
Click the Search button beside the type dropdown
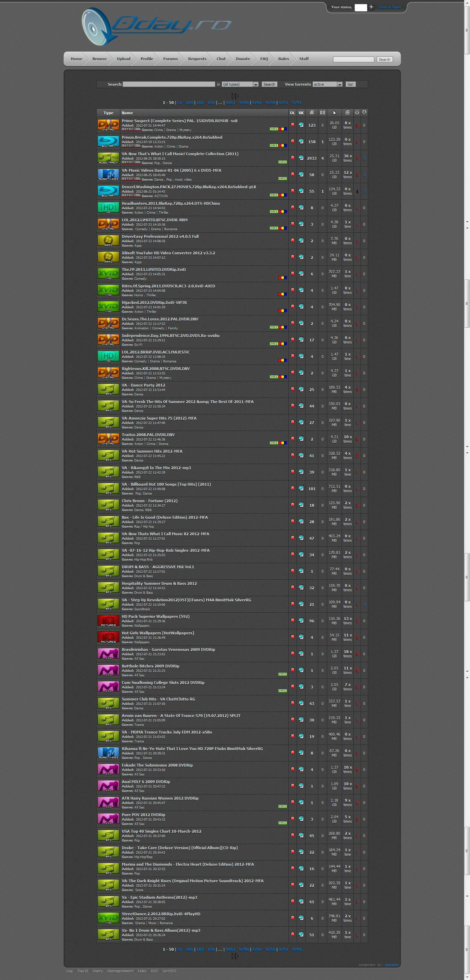(269, 84)
